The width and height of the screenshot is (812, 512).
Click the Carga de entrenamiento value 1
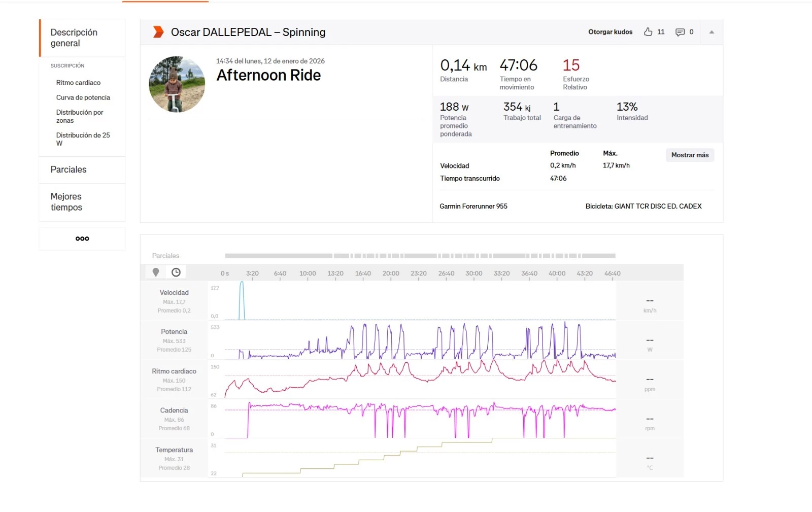coord(556,107)
